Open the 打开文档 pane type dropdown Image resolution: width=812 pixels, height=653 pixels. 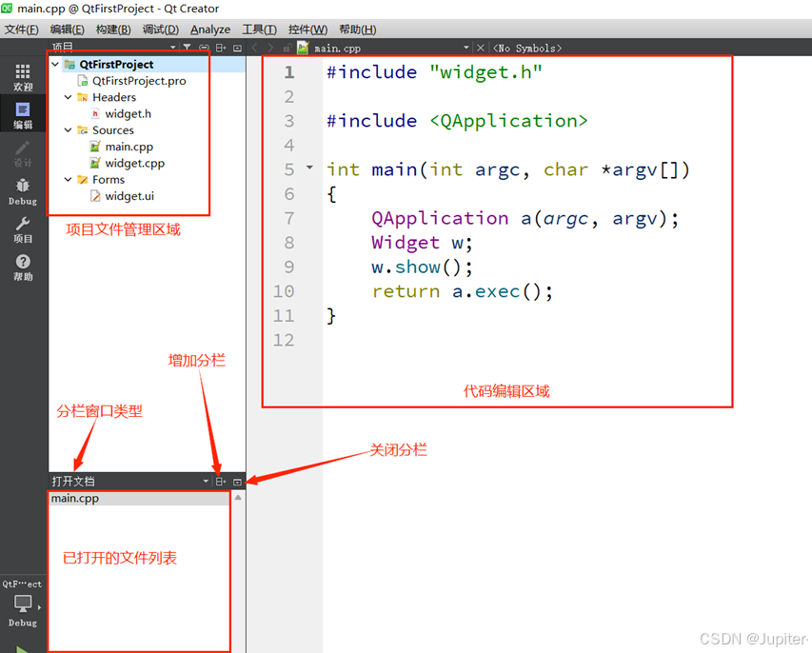point(206,481)
